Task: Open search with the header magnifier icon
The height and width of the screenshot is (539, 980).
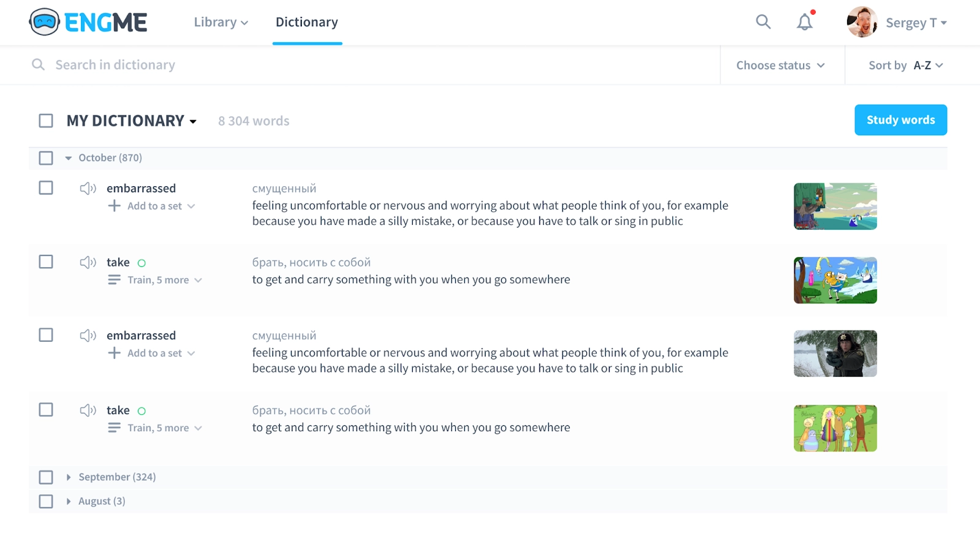Action: [x=763, y=22]
